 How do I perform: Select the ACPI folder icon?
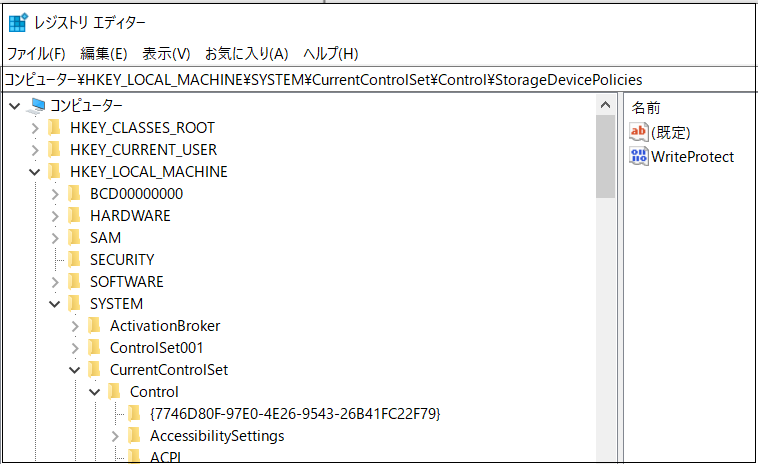[134, 456]
